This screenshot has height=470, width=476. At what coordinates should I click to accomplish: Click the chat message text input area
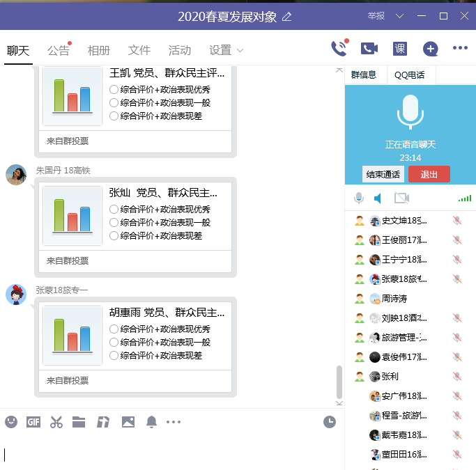pyautogui.click(x=167, y=454)
